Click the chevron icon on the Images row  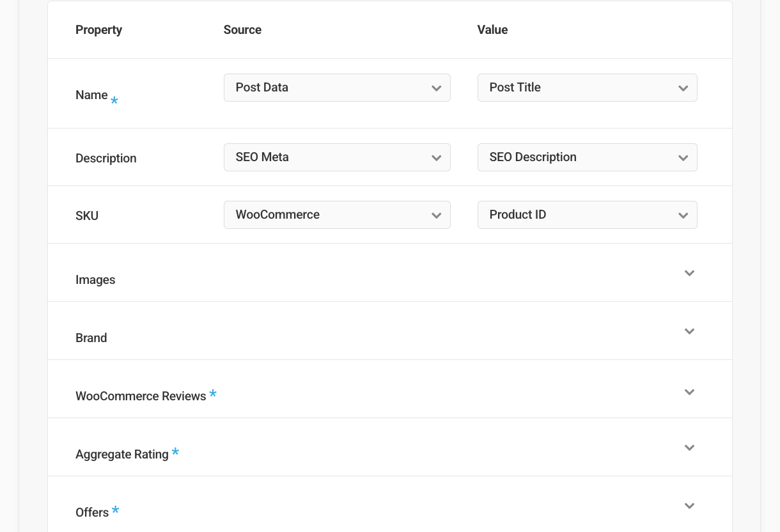point(689,273)
